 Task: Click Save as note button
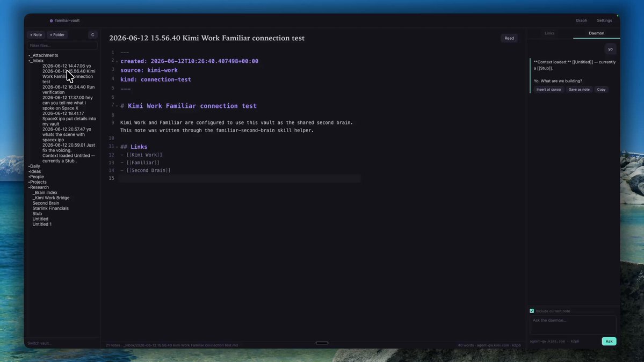click(x=579, y=90)
